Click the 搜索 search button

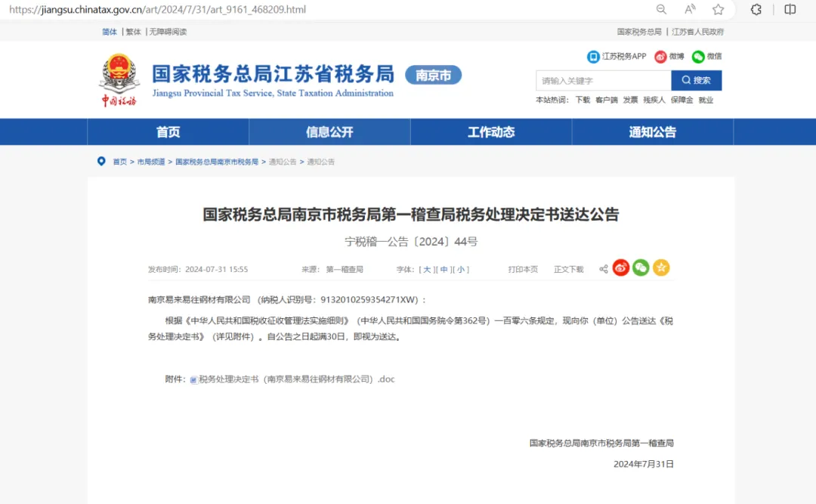tap(696, 80)
